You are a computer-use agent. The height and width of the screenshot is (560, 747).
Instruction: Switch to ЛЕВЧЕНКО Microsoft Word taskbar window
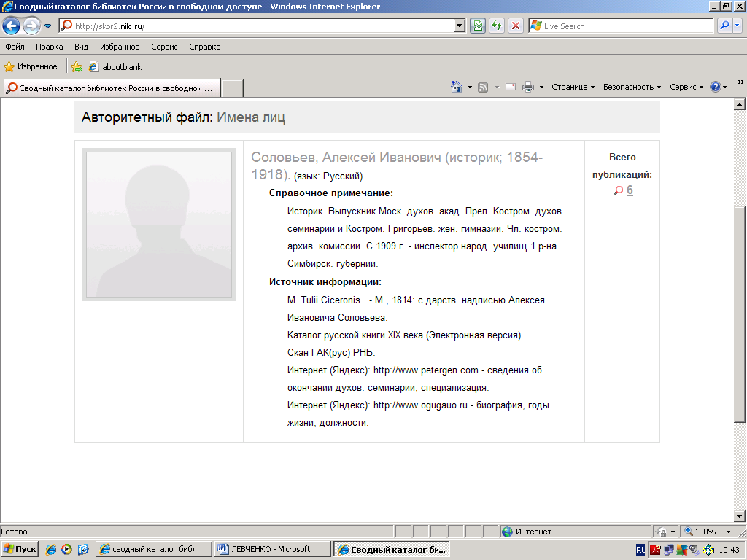[272, 550]
